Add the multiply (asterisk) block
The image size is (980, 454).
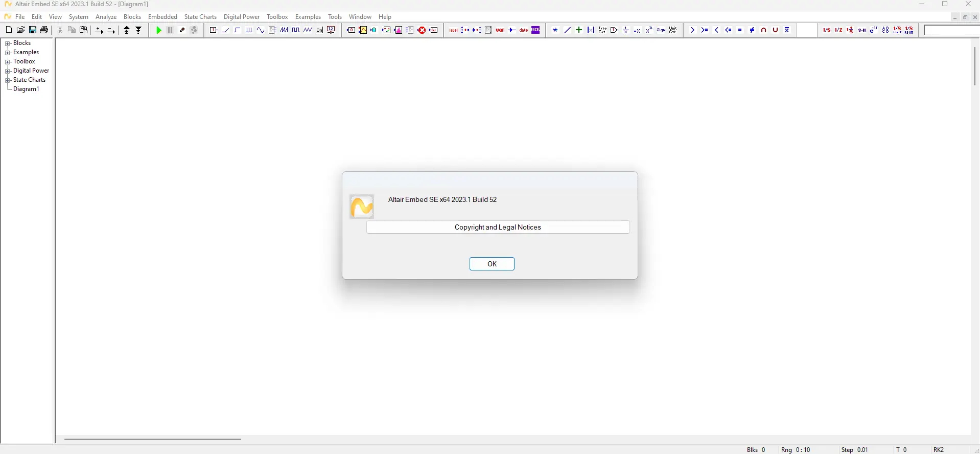555,30
